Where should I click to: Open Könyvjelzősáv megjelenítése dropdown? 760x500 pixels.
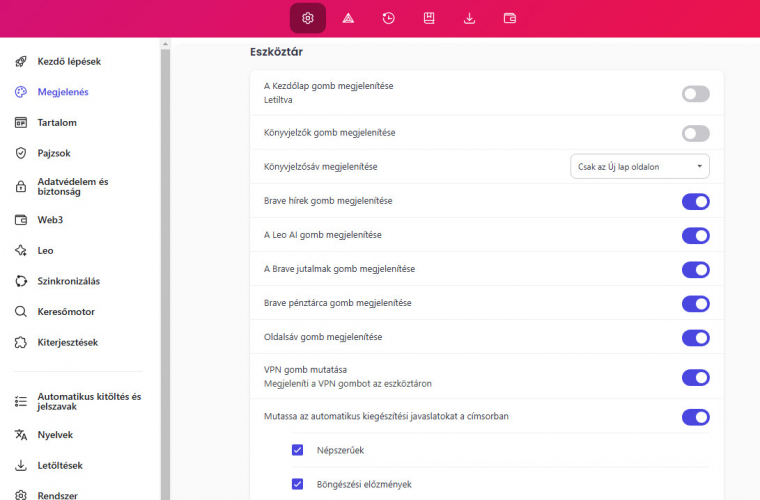coord(640,167)
